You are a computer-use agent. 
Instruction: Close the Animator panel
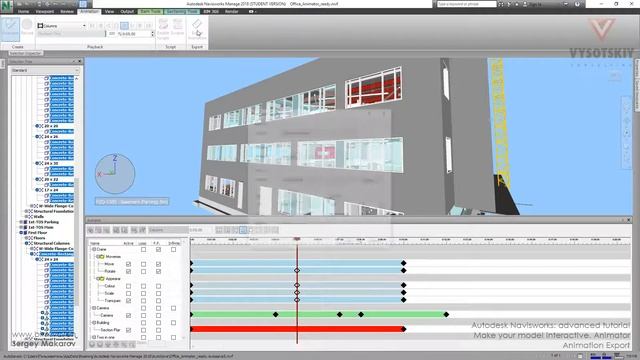pos(629,220)
